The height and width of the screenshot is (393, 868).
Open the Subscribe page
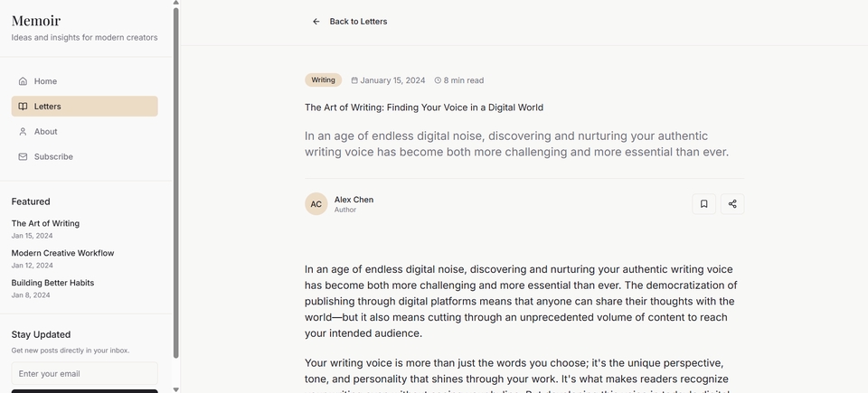point(53,157)
